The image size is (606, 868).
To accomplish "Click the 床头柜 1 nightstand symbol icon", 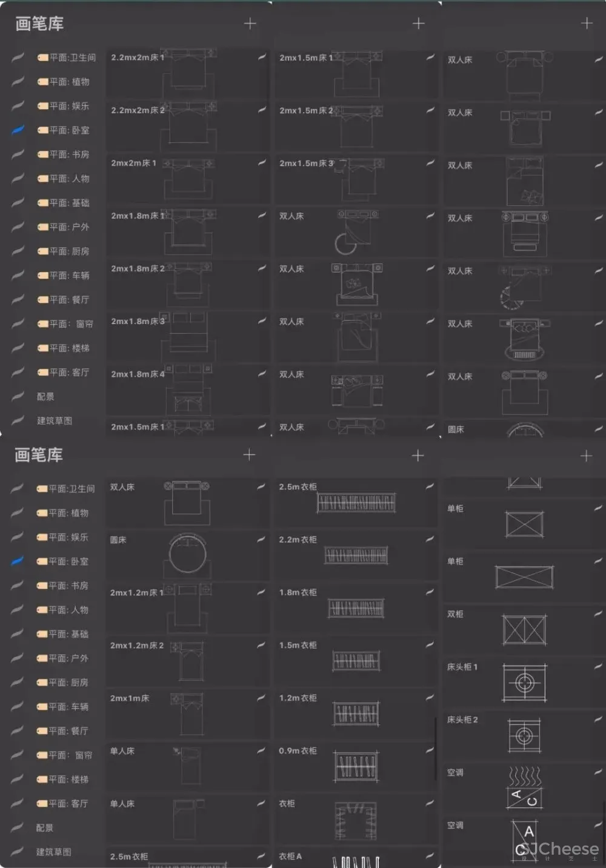I will (524, 683).
